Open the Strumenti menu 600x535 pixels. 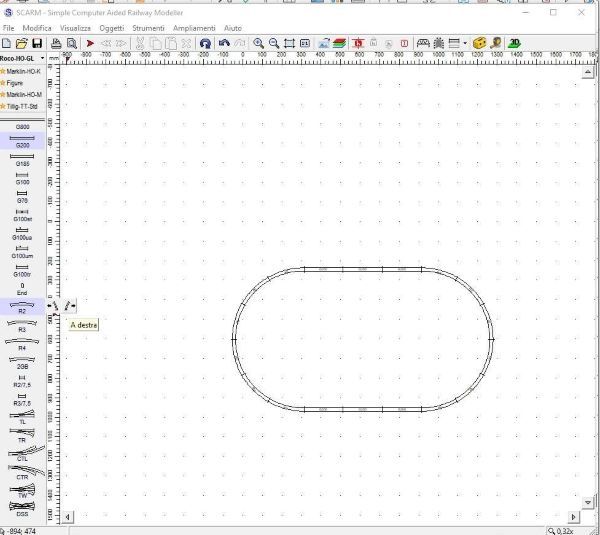(x=150, y=28)
